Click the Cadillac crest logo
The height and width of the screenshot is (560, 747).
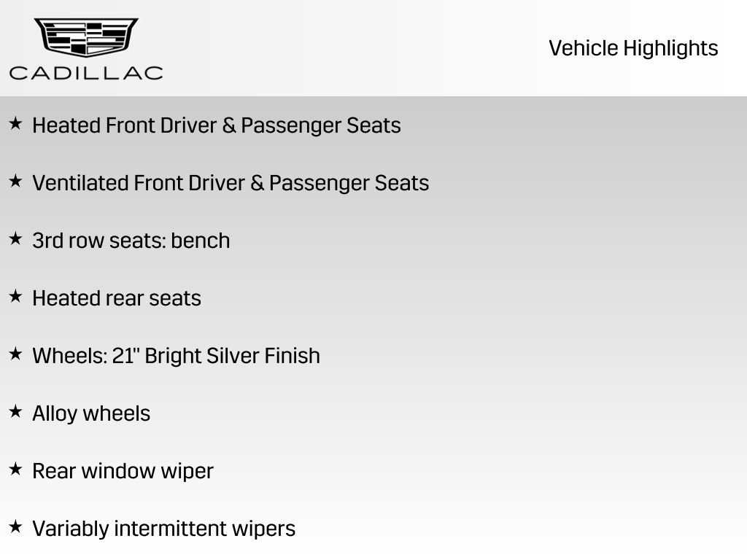click(86, 36)
